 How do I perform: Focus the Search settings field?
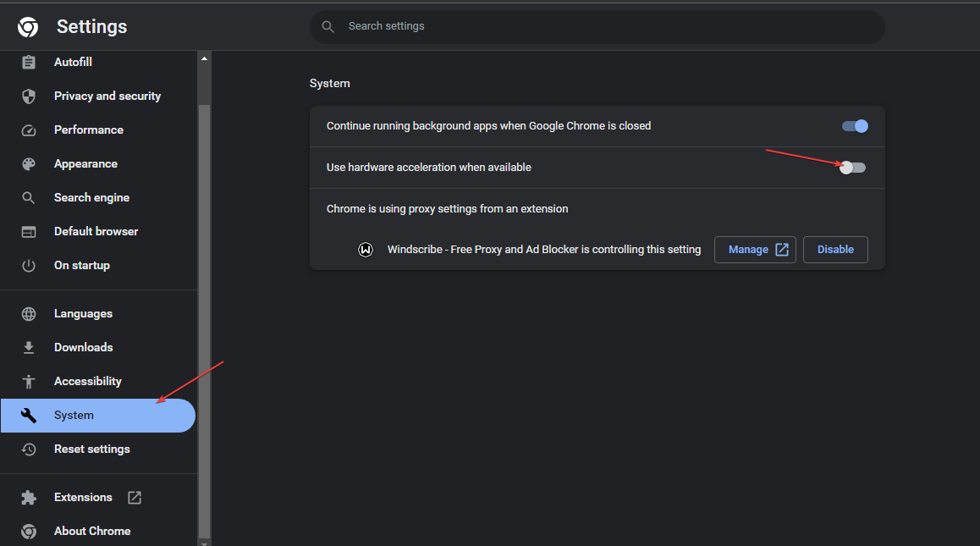(597, 26)
